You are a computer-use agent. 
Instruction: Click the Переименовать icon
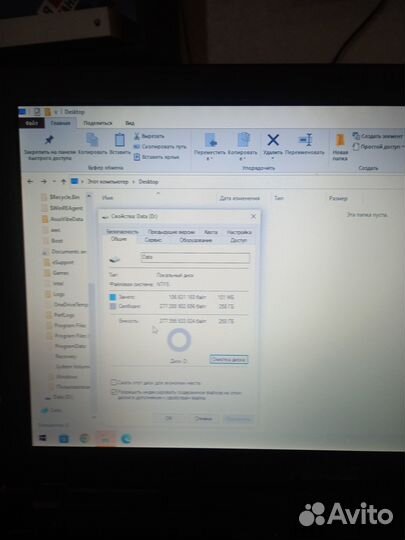305,140
